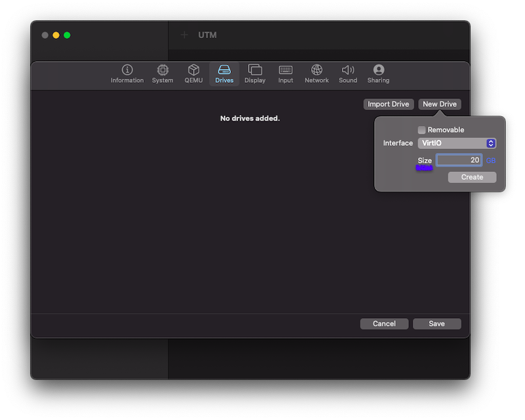Screen dimensions: 525x420
Task: Open the Display settings icon
Action: 255,73
